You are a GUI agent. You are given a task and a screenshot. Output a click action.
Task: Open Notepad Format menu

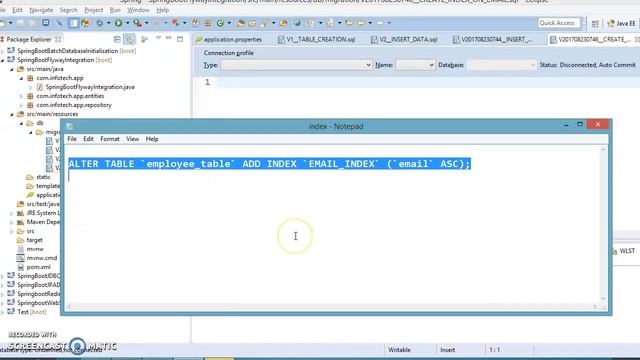pyautogui.click(x=110, y=139)
